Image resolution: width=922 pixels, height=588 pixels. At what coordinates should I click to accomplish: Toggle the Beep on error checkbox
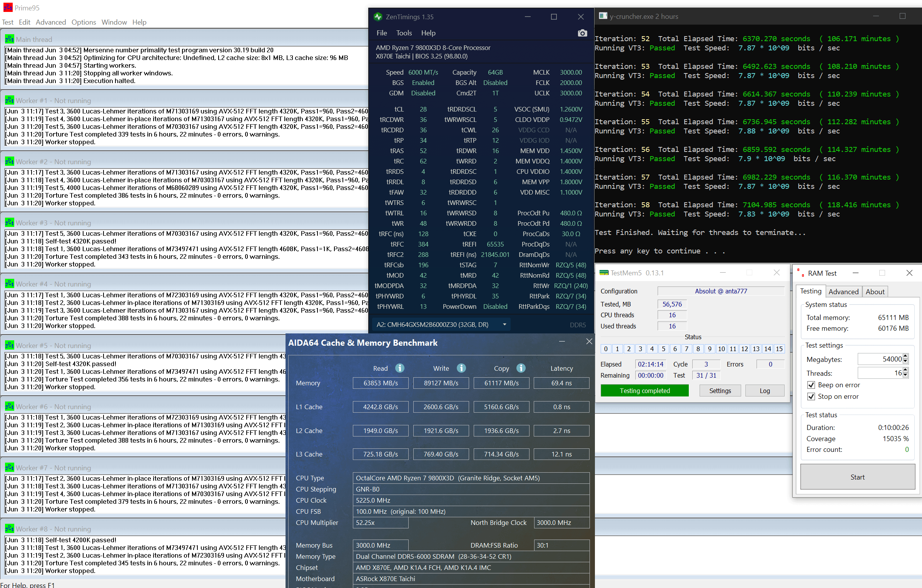click(x=811, y=385)
